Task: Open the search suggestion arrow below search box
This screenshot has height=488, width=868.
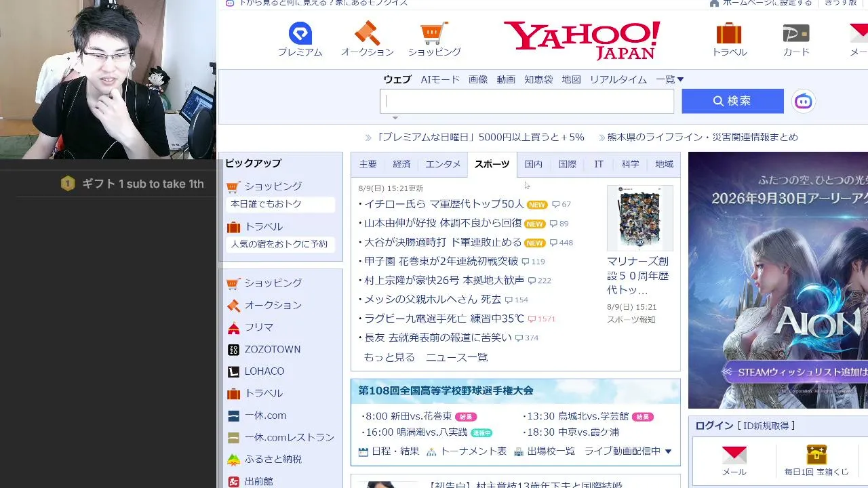Action: [395, 118]
